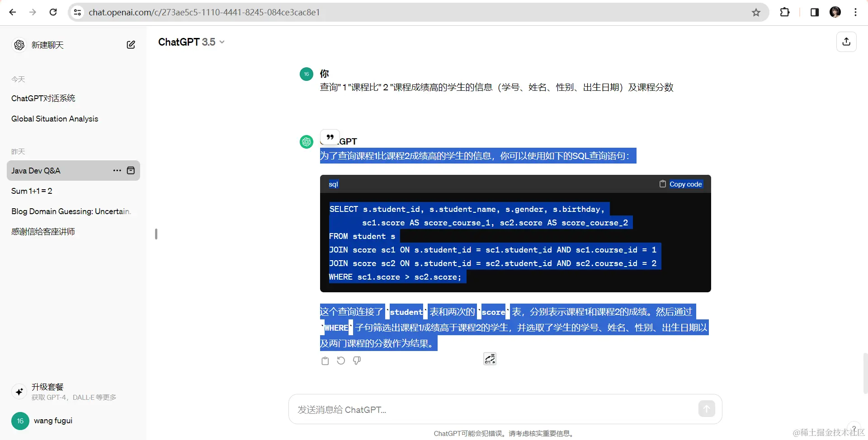
Task: Archive the Java Dev Q&A chat
Action: click(x=131, y=170)
